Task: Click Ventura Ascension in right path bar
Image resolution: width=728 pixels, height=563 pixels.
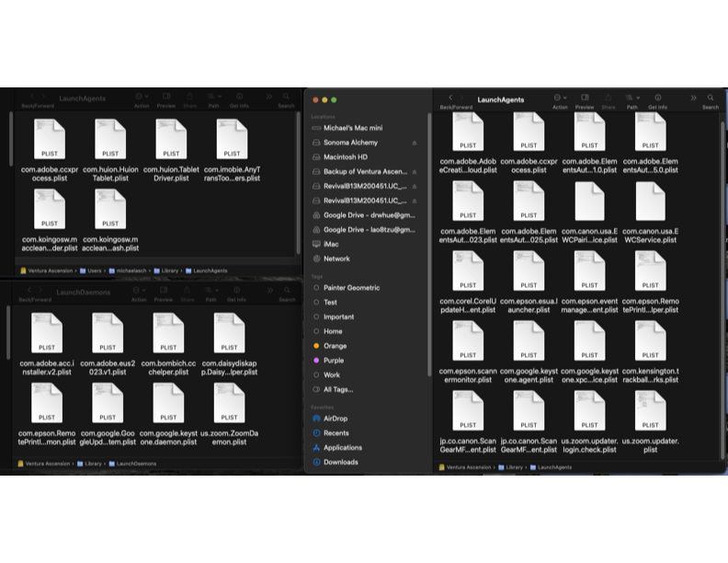Action: coord(465,467)
